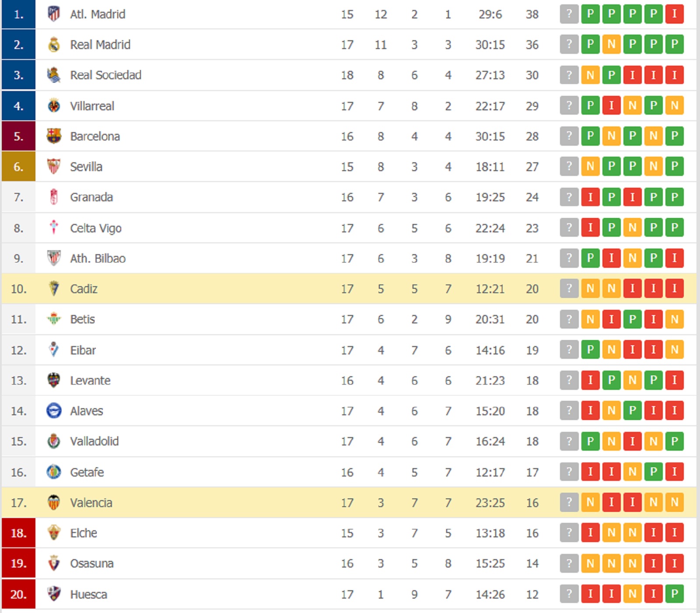Image resolution: width=700 pixels, height=613 pixels.
Task: Click the gray ? badge for Cadiz
Action: pyautogui.click(x=569, y=288)
